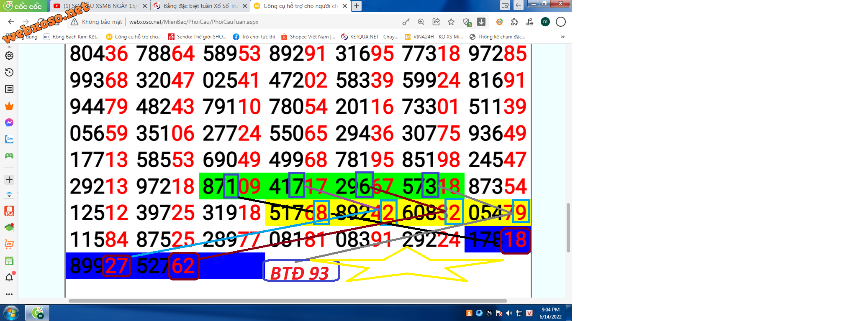Click the horizontal page scrollbar
Image resolution: width=868 pixels, height=321 pixels.
point(288,301)
